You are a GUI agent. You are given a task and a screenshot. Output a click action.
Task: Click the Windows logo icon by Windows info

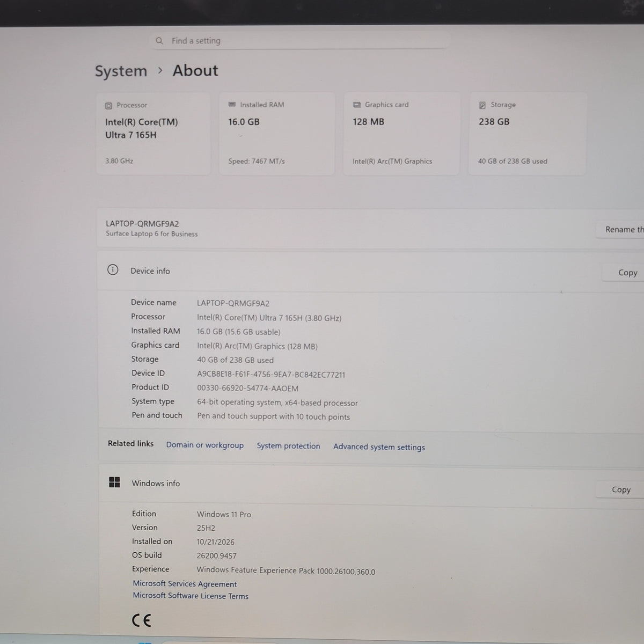pyautogui.click(x=114, y=482)
